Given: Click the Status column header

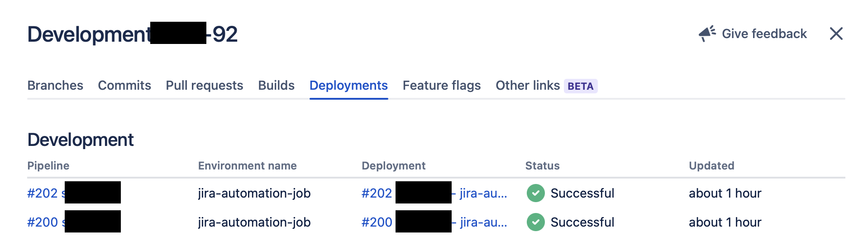Looking at the screenshot, I should (543, 166).
